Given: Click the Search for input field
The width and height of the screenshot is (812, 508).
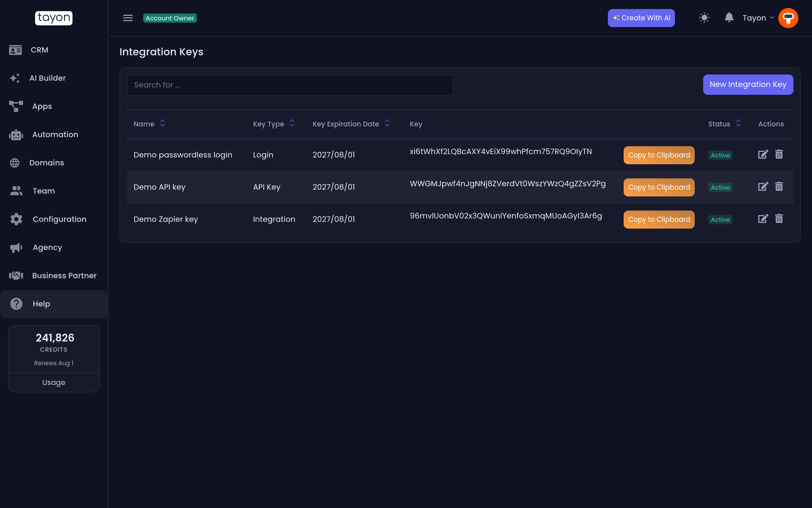Looking at the screenshot, I should click(290, 85).
